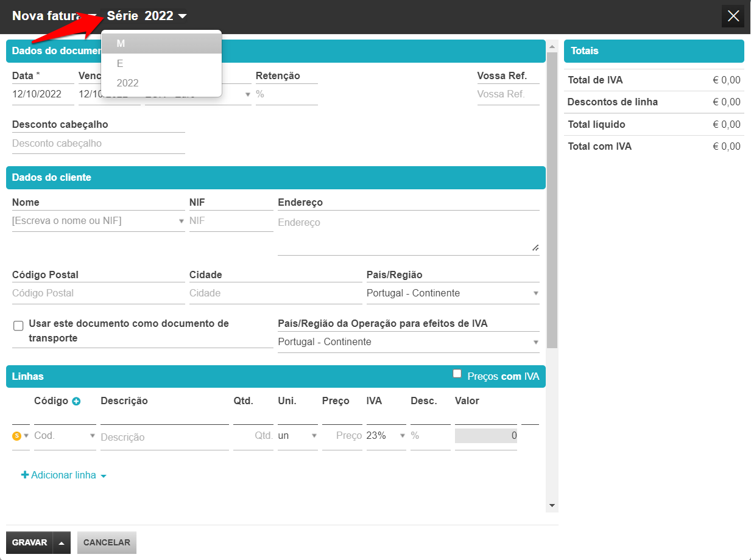
Task: Save the invoice with GRAVAR
Action: (x=29, y=542)
